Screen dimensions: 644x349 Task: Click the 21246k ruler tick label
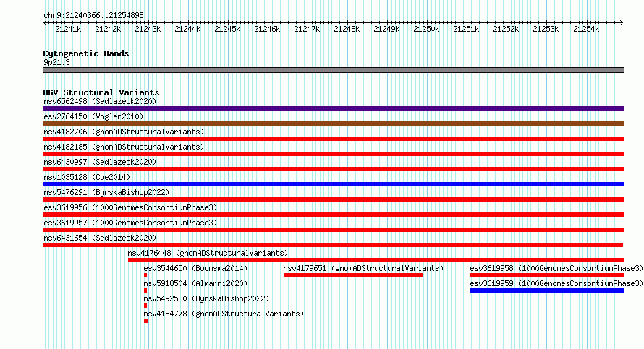pos(268,29)
